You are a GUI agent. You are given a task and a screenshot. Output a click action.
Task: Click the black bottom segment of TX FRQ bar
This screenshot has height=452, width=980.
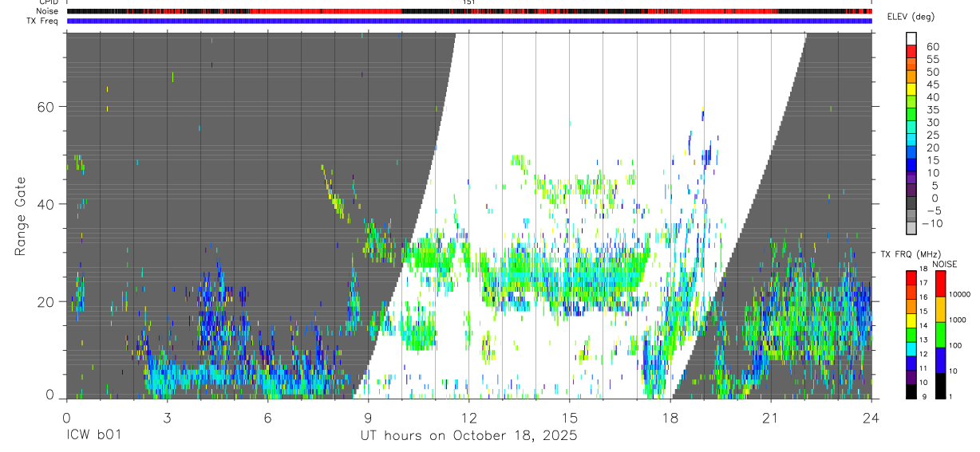911,391
